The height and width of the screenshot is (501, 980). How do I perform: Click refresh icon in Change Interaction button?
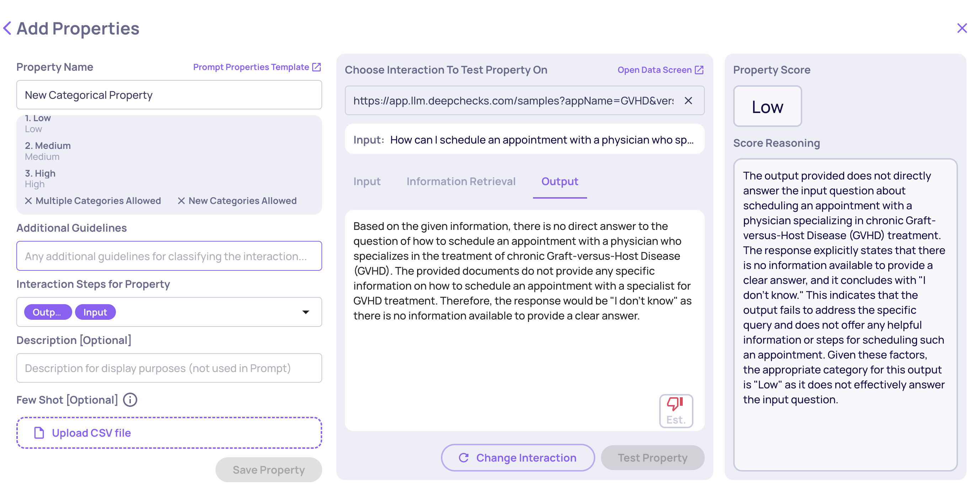point(463,458)
